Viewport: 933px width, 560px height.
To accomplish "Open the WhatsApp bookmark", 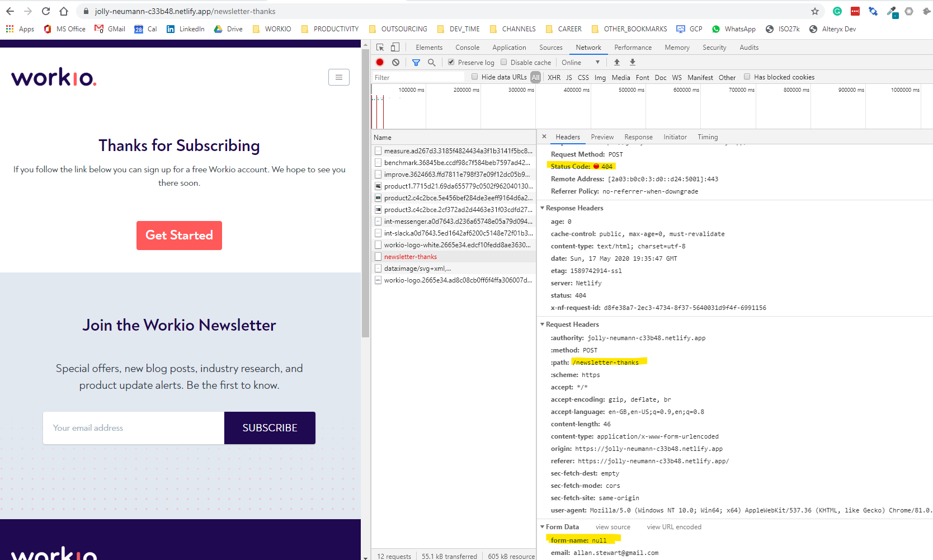I will click(733, 29).
